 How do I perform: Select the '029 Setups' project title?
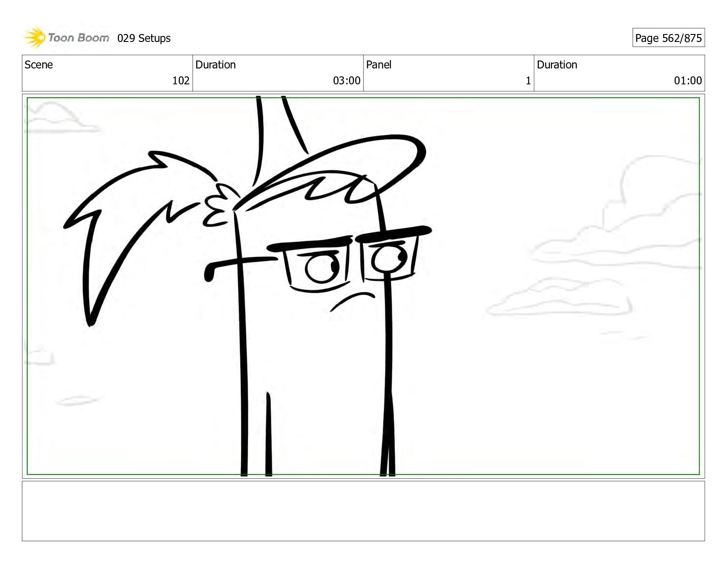click(144, 38)
